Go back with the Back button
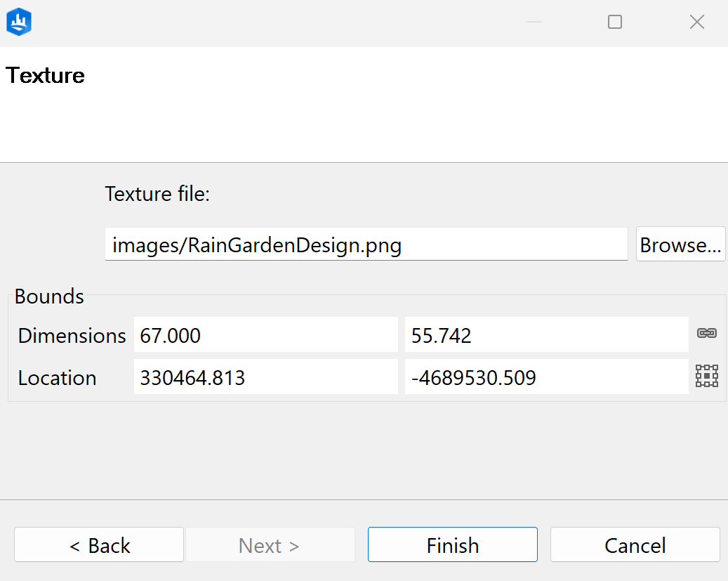The image size is (728, 581). click(99, 545)
